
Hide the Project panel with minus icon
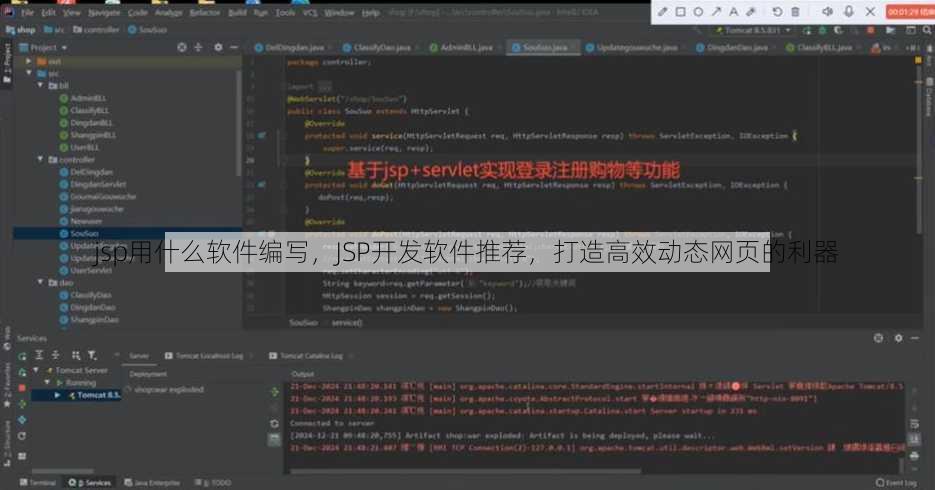[234, 47]
